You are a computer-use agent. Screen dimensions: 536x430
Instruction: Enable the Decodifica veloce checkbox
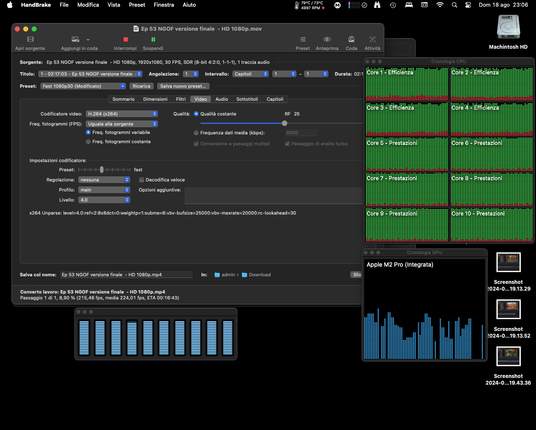[142, 180]
